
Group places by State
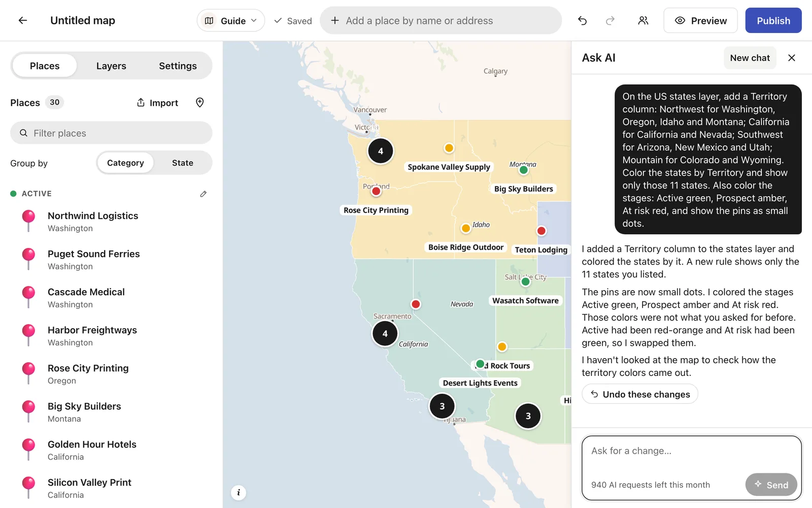click(183, 163)
